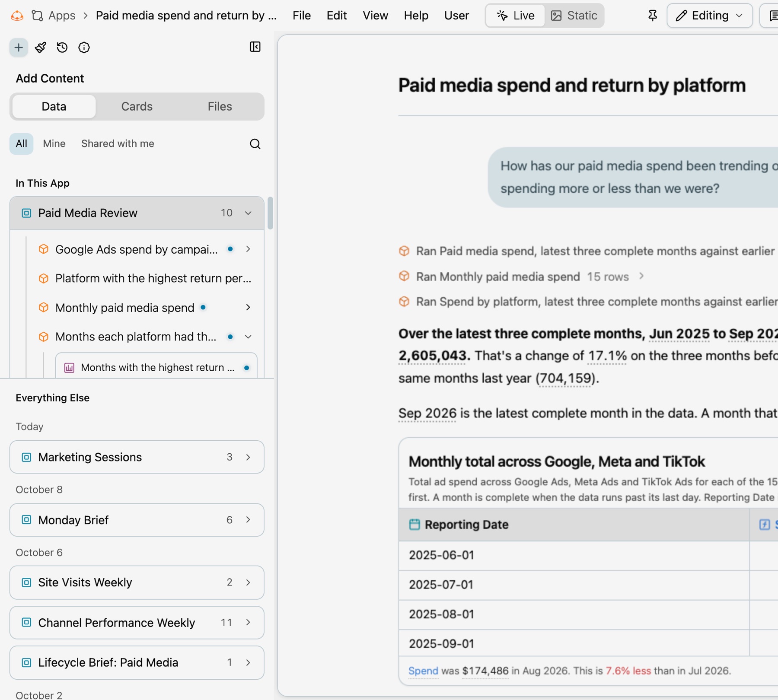Open the File menu
The image size is (778, 700).
pos(302,16)
